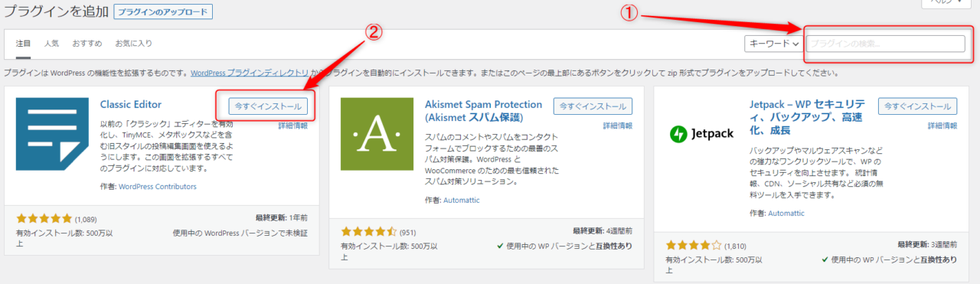Open 詳細情報 for Classic Editor
This screenshot has height=284, width=980.
point(293,126)
